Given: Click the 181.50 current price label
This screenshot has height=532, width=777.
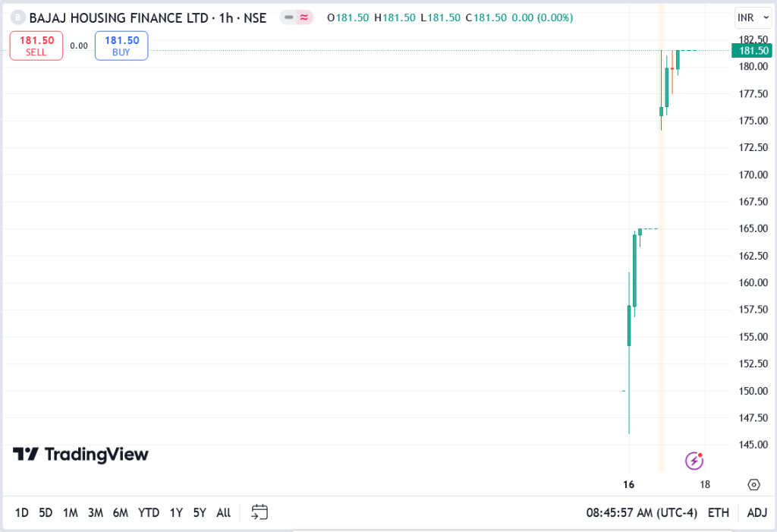Looking at the screenshot, I should 752,51.
